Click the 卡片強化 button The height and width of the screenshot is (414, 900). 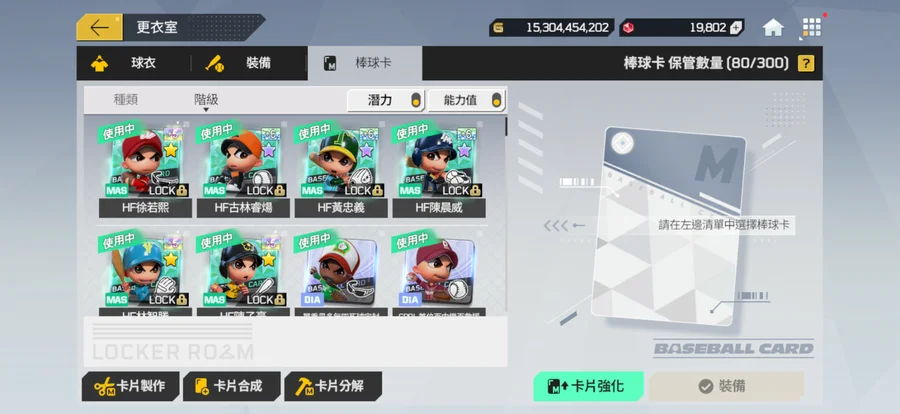pyautogui.click(x=588, y=386)
